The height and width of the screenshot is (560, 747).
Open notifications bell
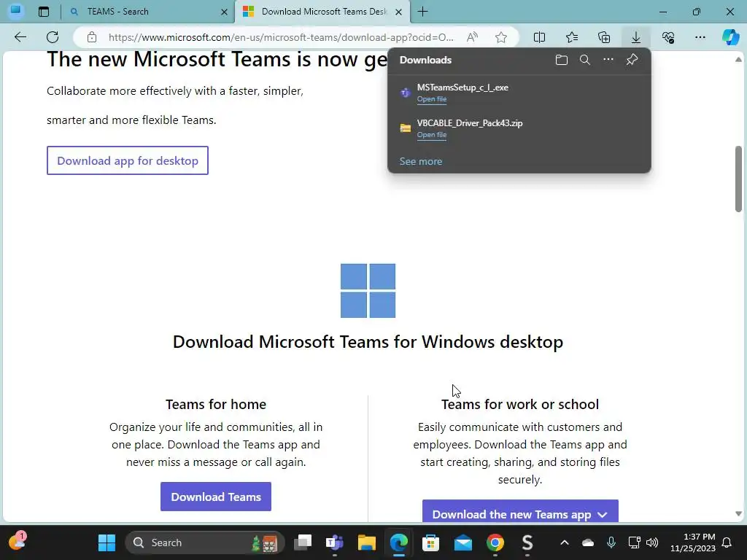tap(727, 542)
